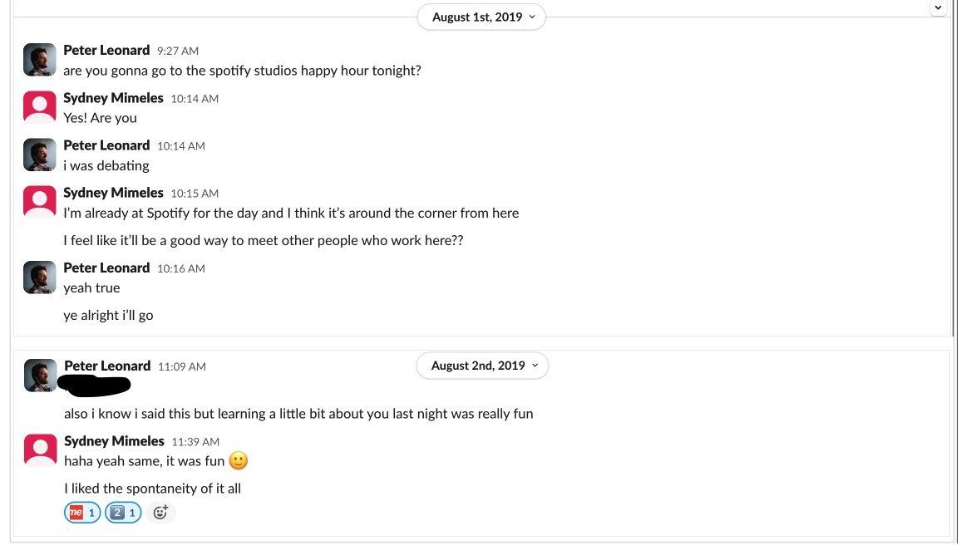Open the August 2nd, 2019 date dropdown
This screenshot has width=961, height=560.
click(x=482, y=366)
